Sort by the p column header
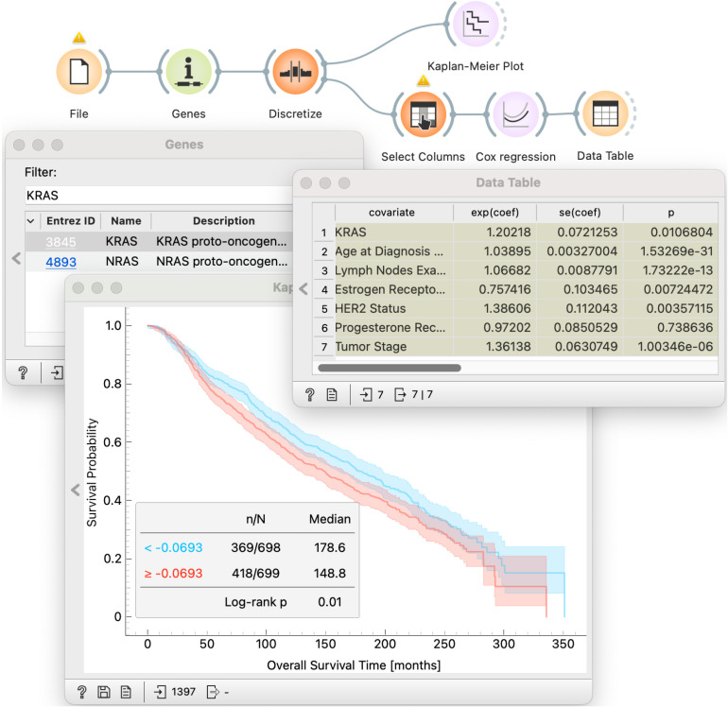Image resolution: width=728 pixels, height=707 pixels. pyautogui.click(x=670, y=213)
